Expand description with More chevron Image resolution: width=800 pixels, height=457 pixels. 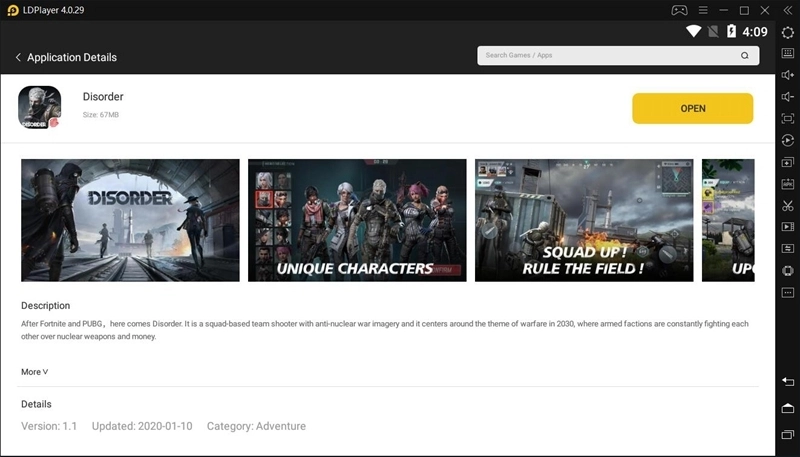click(35, 372)
